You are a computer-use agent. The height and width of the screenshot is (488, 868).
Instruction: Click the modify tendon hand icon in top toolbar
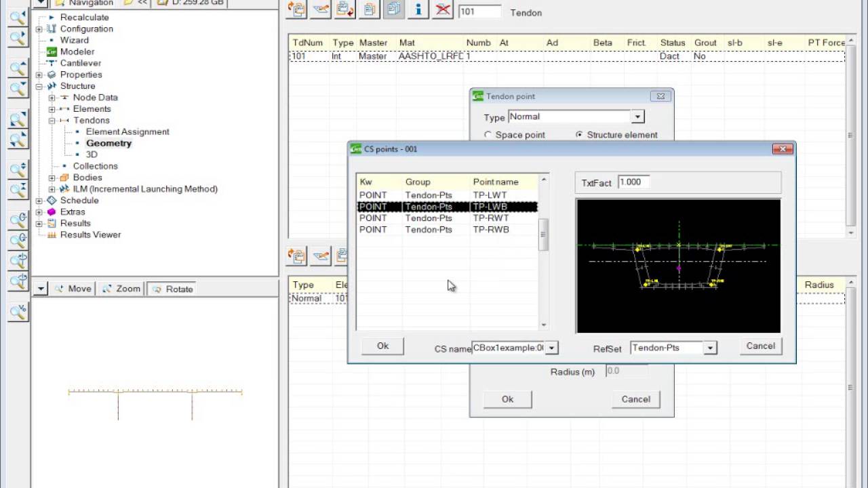click(x=321, y=9)
